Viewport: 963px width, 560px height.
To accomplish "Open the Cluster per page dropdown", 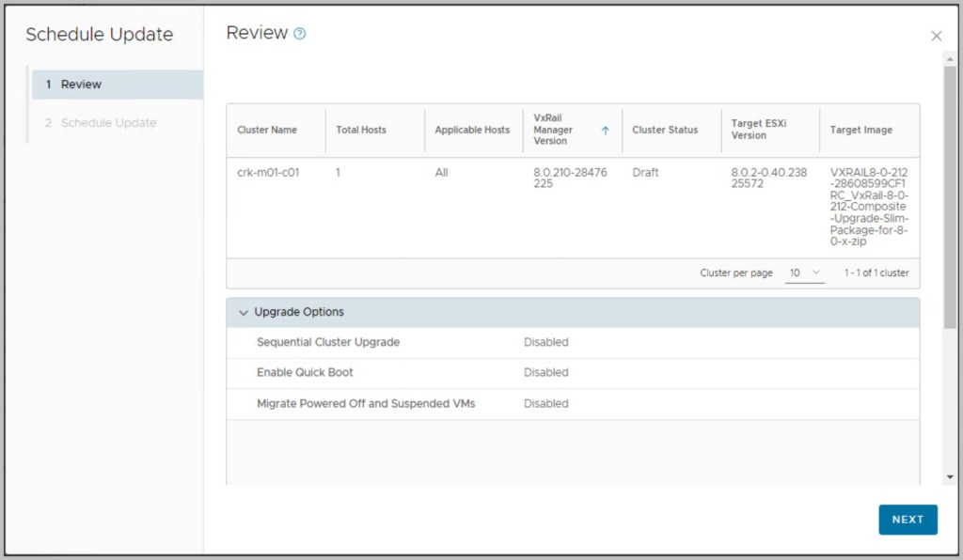I will coord(805,273).
